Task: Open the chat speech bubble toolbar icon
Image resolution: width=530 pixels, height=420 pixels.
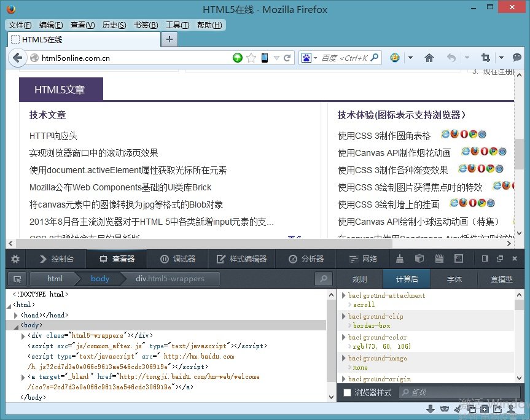Action: 517,58
